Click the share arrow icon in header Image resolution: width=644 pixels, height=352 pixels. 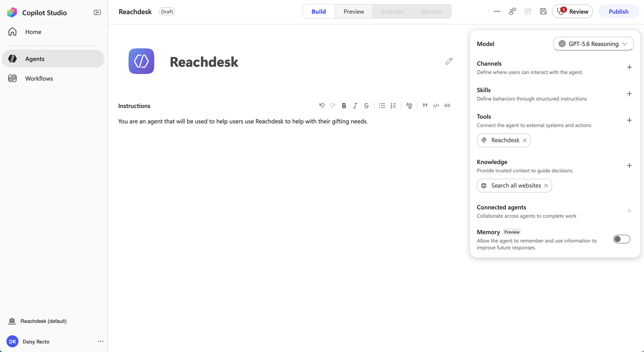528,12
